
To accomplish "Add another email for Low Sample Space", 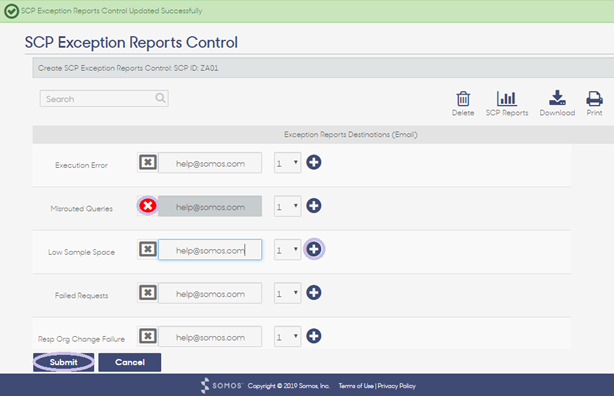I will point(314,249).
